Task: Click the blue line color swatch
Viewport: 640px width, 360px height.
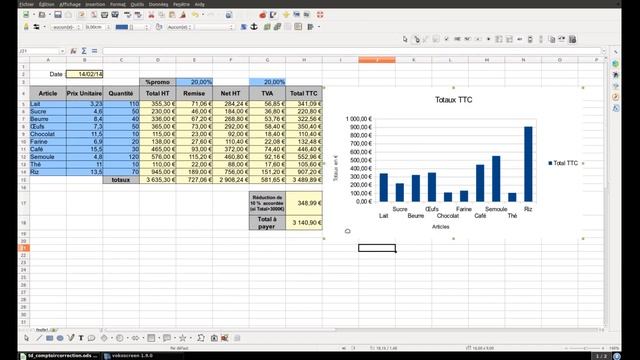Action: [x=122, y=27]
